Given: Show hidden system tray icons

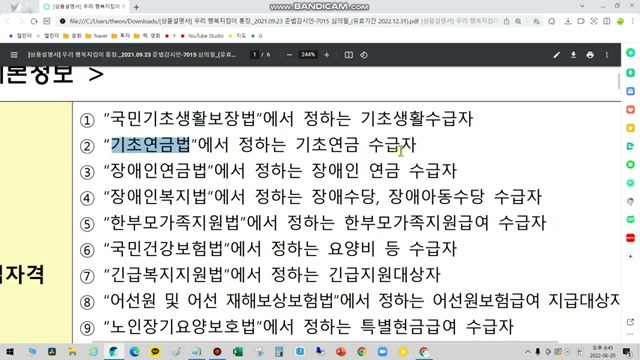Looking at the screenshot, I should coord(528,351).
